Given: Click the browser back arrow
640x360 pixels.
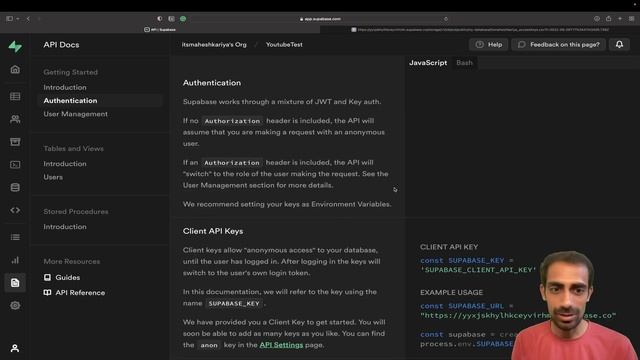Looking at the screenshot, I should pyautogui.click(x=28, y=19).
